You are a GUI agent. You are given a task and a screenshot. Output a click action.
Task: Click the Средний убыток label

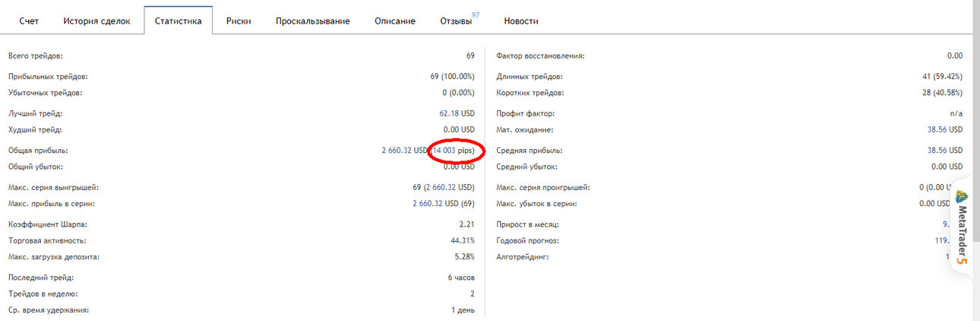[x=526, y=167]
